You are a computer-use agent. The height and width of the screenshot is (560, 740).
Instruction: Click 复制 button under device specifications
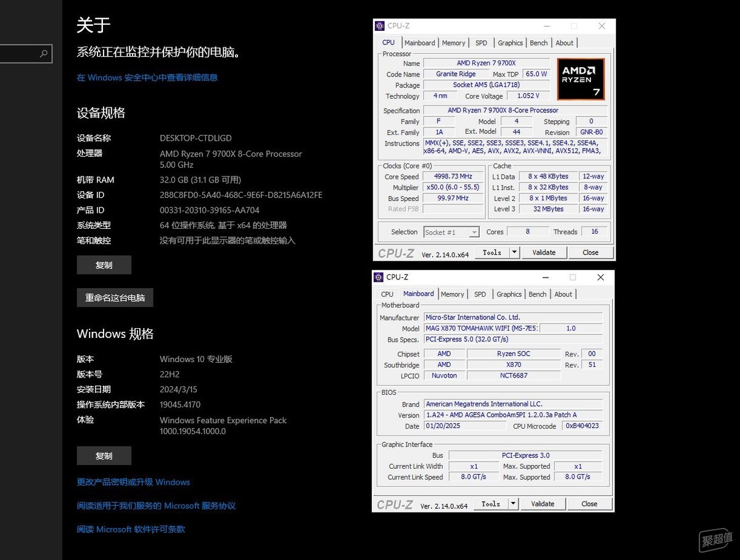click(104, 265)
